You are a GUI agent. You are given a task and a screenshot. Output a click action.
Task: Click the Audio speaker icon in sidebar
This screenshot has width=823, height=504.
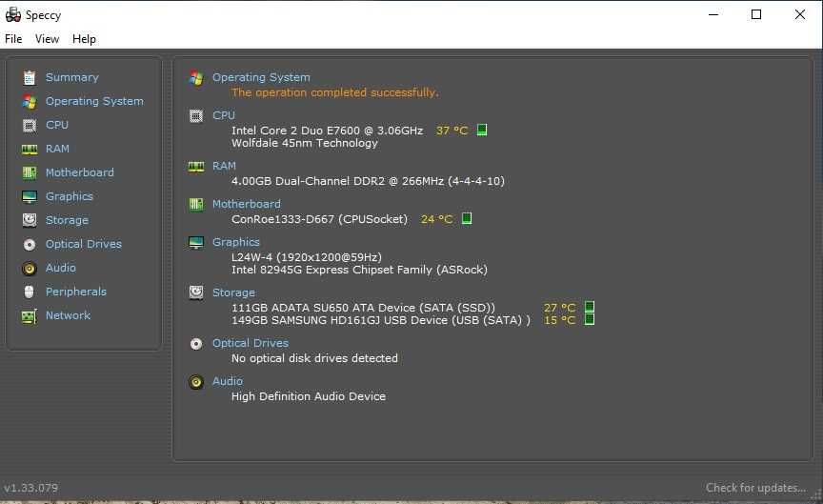[30, 269]
